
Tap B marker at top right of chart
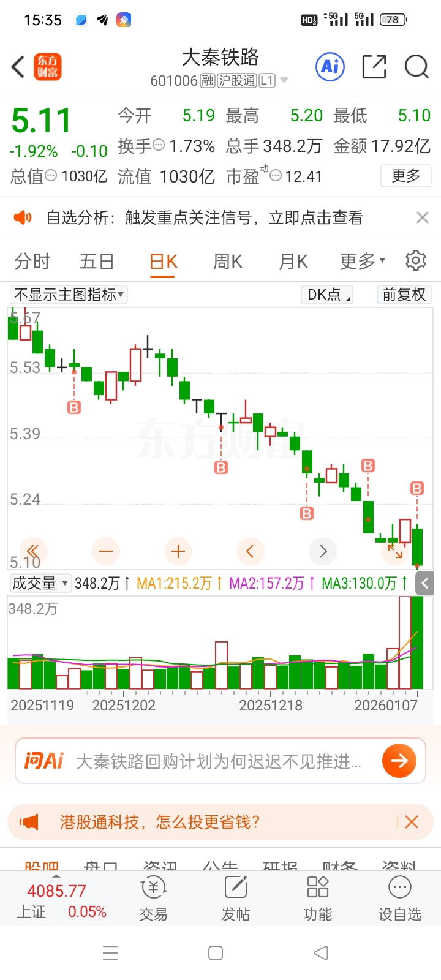[x=417, y=488]
